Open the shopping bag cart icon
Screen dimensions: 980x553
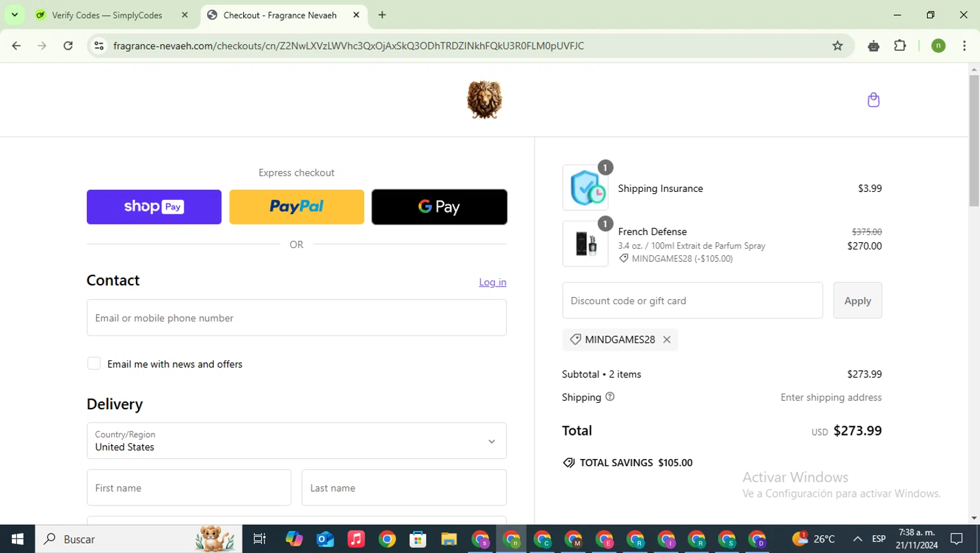874,100
